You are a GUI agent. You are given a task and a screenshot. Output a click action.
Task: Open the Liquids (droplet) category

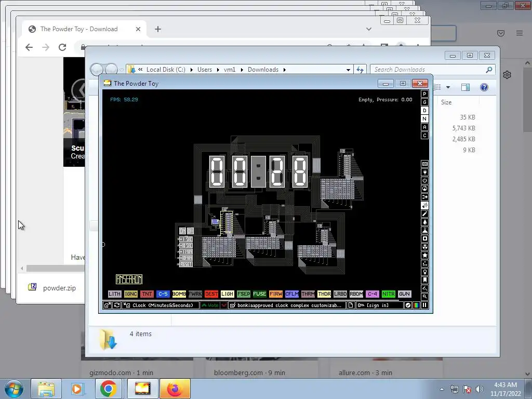(424, 222)
